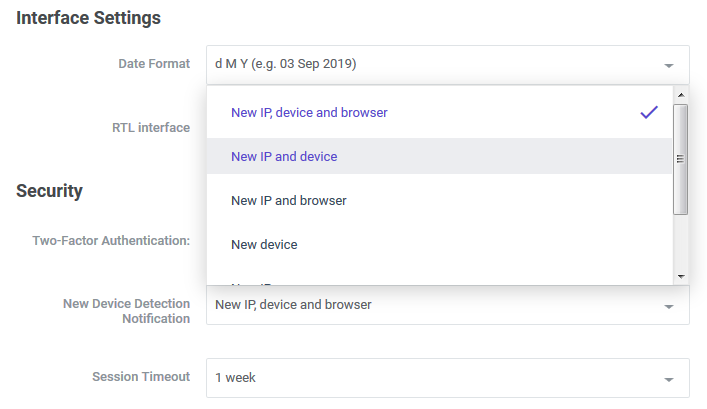Click the scrollbar down arrow in list
Image resolution: width=707 pixels, height=409 pixels.
pos(681,276)
